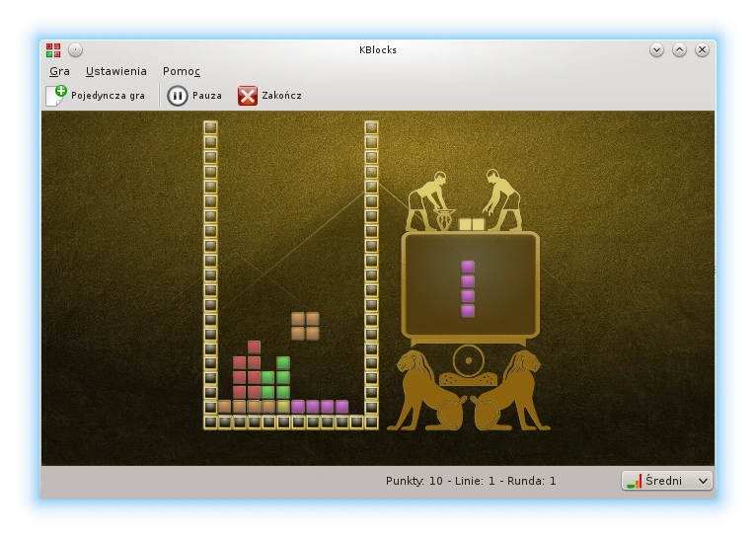Open the Ustawienia menu
The image size is (756, 539).
click(x=116, y=71)
